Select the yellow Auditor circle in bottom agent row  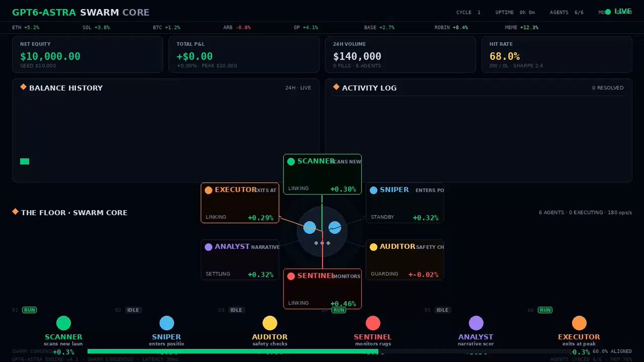tap(270, 323)
